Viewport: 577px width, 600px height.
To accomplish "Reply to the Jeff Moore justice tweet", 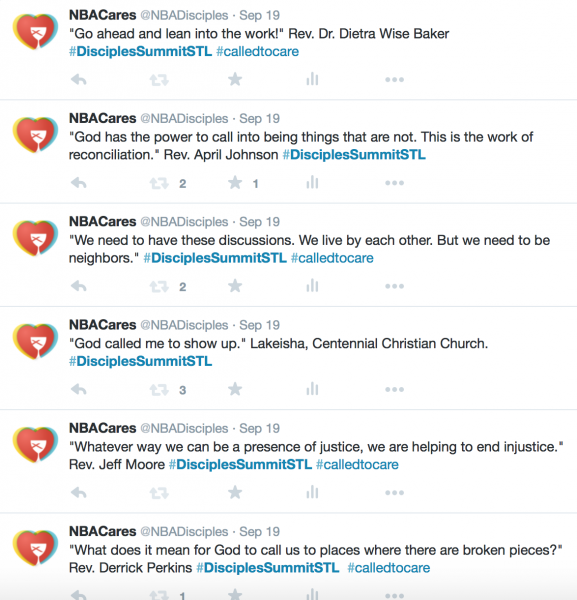I will click(79, 492).
